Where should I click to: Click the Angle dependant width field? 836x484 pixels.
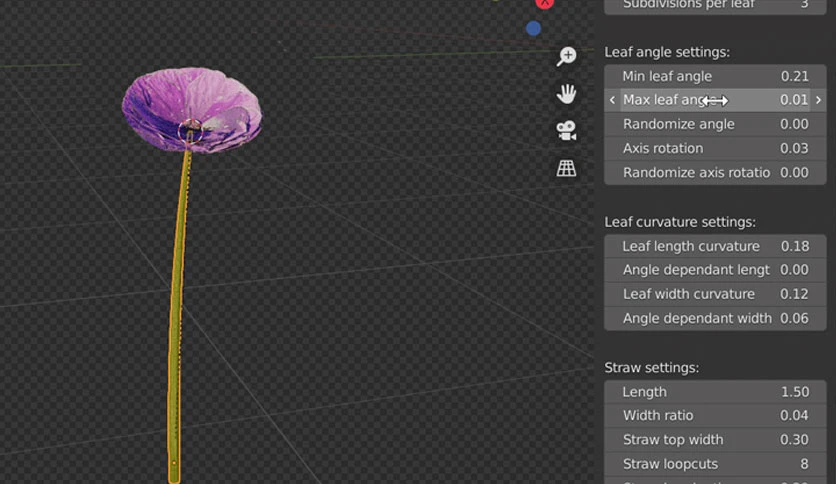[x=715, y=318]
